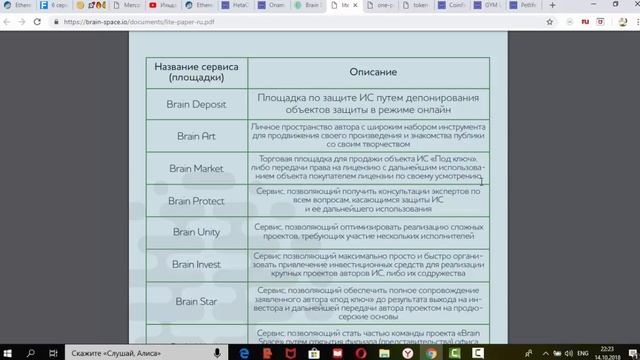
Task: Switch to the first Ethereum tab
Action: (18, 5)
